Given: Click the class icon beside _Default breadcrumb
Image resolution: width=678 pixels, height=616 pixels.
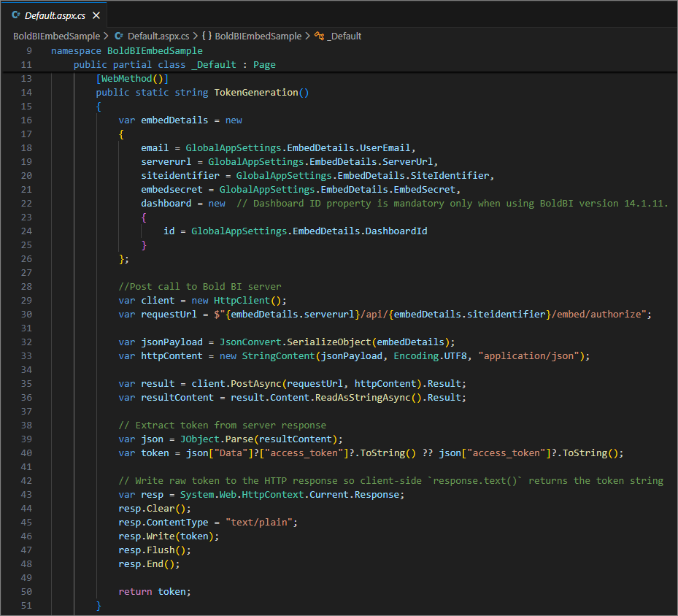Looking at the screenshot, I should pos(319,36).
